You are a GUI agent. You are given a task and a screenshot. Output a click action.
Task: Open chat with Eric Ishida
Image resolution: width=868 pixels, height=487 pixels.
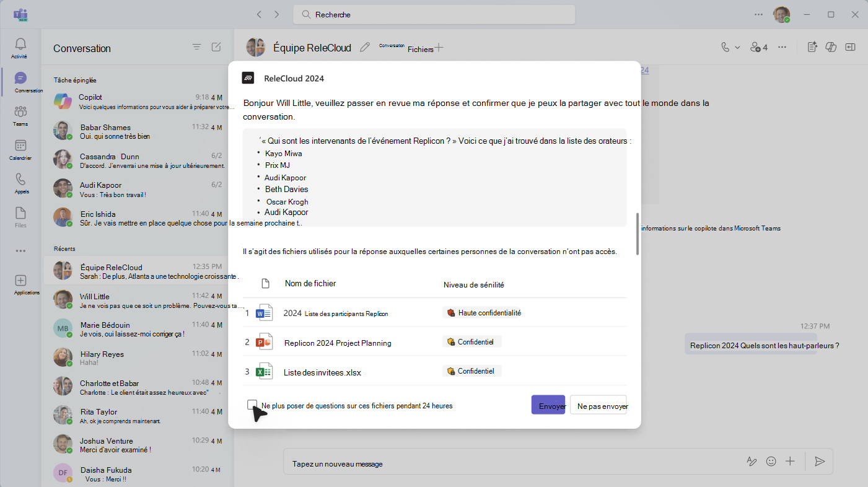[138, 218]
